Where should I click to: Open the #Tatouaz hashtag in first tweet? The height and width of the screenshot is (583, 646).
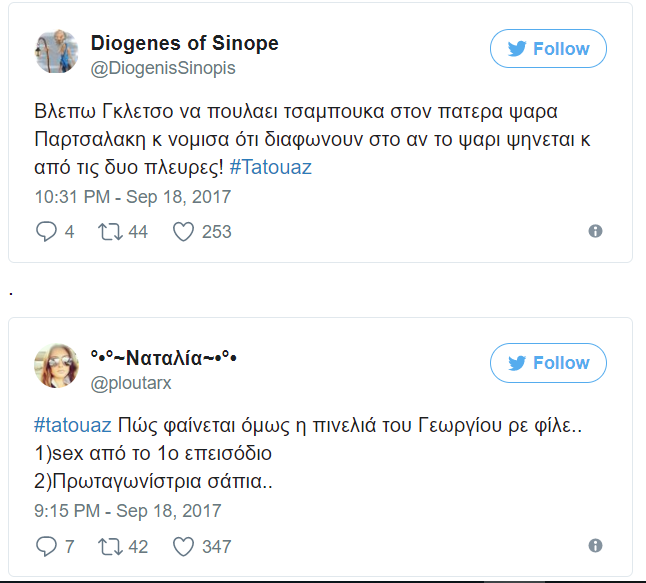point(270,167)
